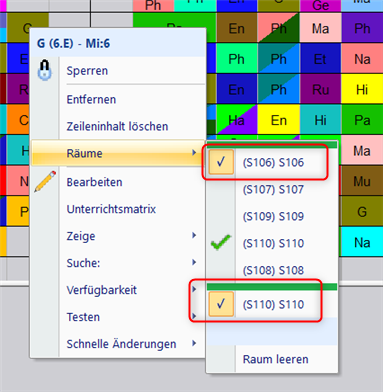Click the yellow Hi timetable cell
Viewport: 383px width, 392px height.
pos(362,90)
